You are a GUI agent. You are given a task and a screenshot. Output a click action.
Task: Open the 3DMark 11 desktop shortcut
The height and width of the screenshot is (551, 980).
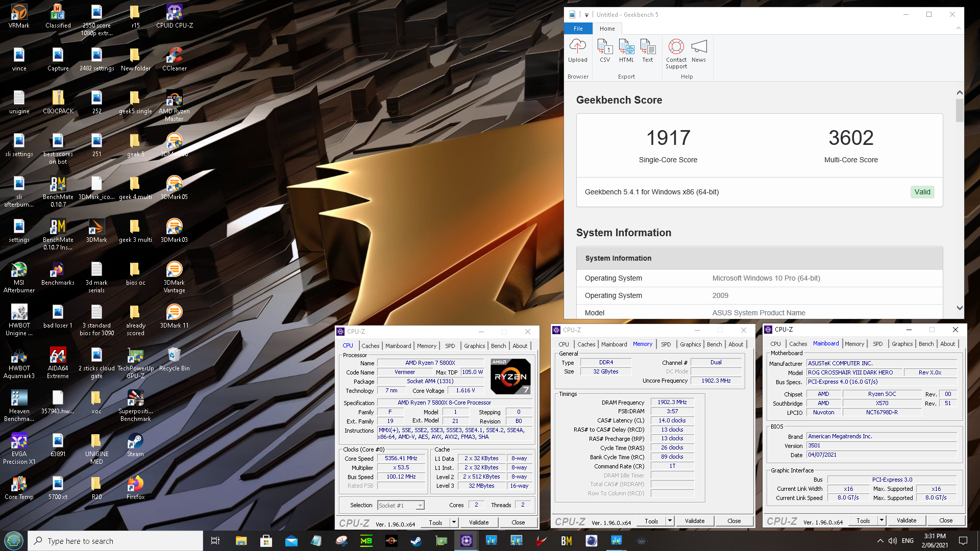175,316
